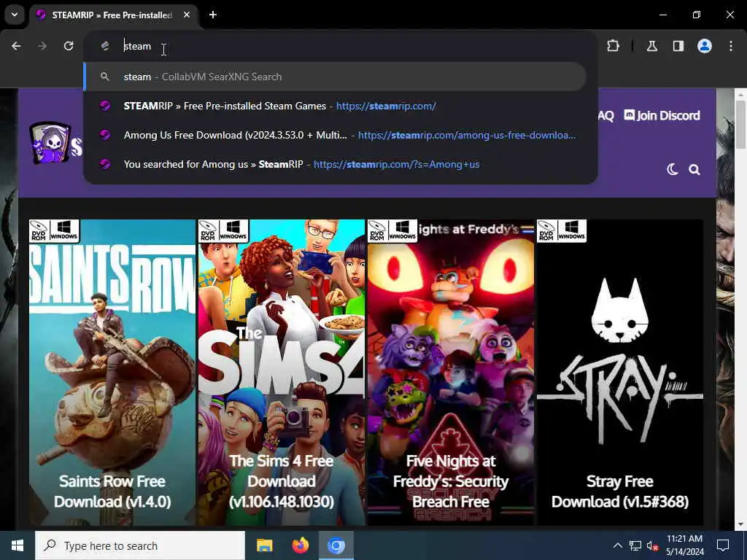Open muted volume tray icon
The height and width of the screenshot is (560, 747).
point(652,545)
